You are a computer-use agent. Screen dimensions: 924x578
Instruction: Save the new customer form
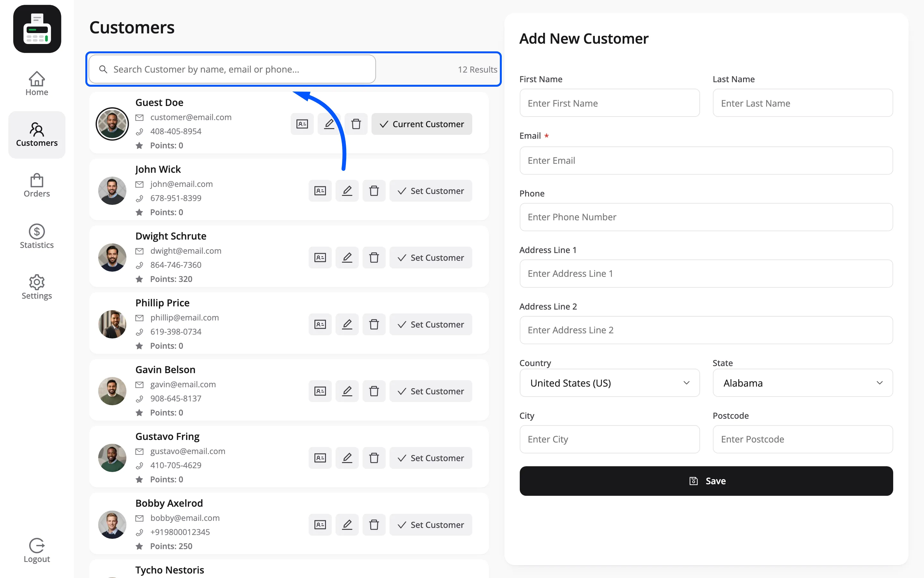pos(706,481)
